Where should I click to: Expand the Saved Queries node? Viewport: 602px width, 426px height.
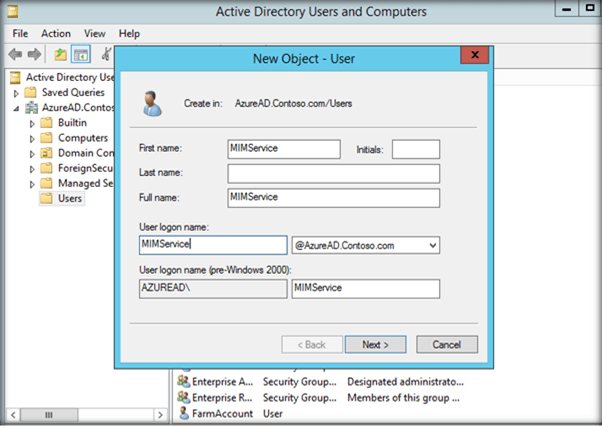click(16, 93)
